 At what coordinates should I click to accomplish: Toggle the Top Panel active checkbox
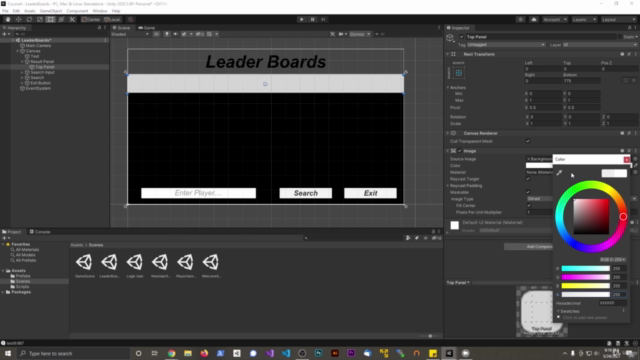click(462, 37)
